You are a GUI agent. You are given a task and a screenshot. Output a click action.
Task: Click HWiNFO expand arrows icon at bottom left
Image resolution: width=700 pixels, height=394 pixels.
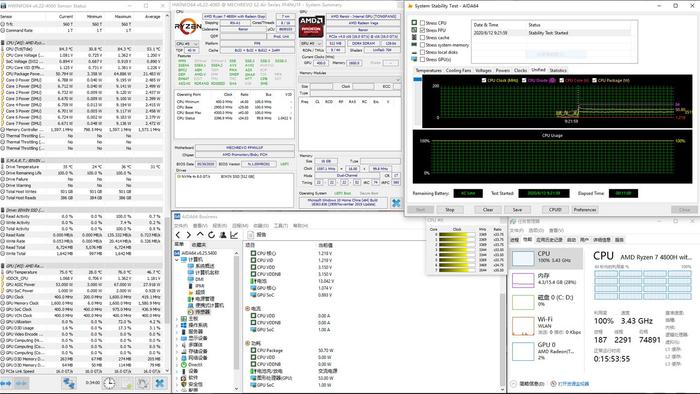point(6,383)
